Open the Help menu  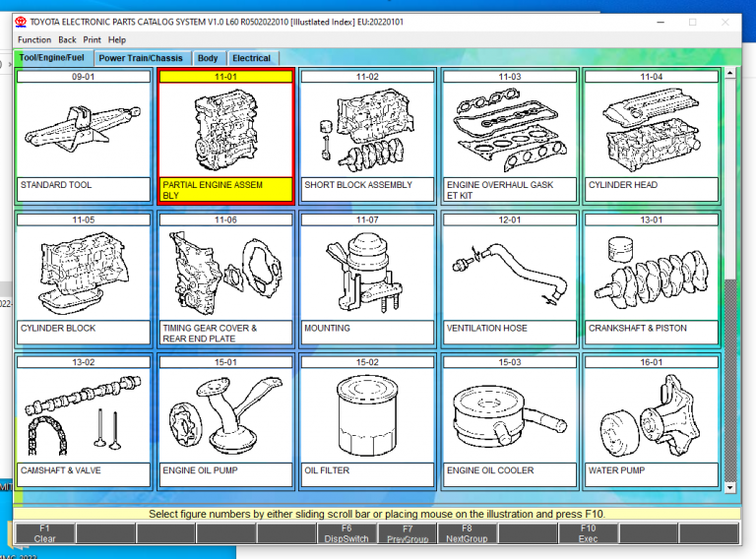pos(117,40)
